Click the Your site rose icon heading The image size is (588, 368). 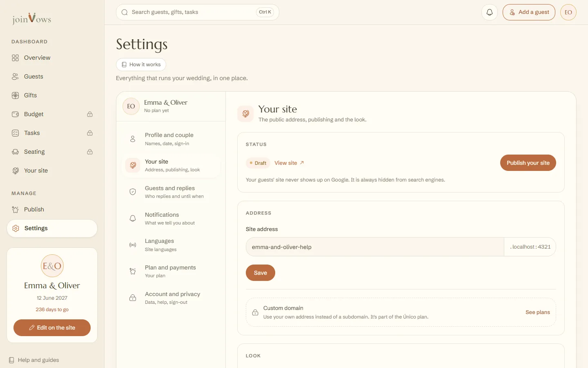(245, 113)
